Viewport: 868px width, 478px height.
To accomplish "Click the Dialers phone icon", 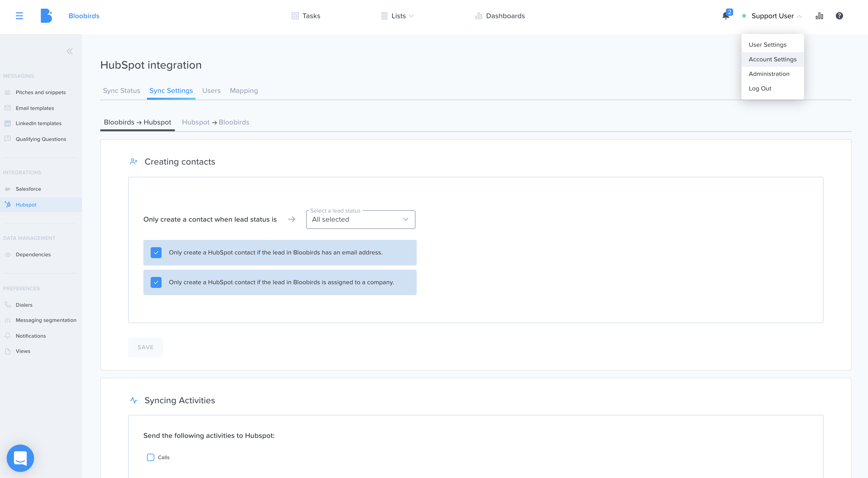I will tap(7, 305).
